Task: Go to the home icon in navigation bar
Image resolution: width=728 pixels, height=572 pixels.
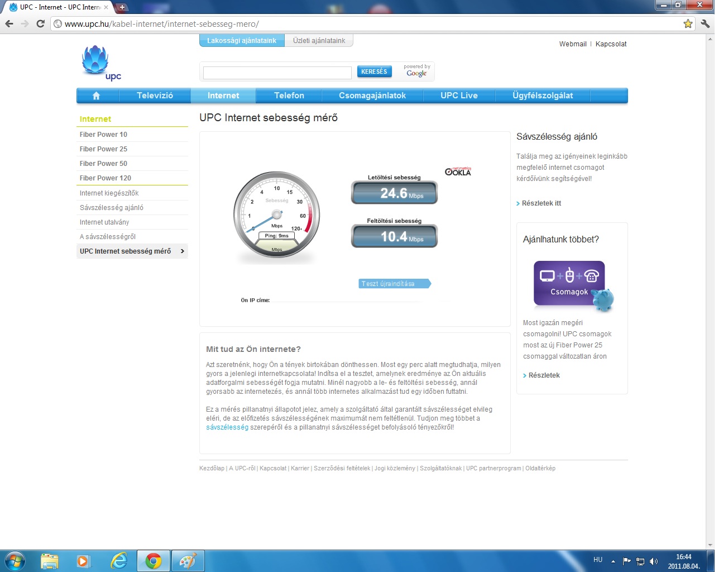Action: click(96, 96)
